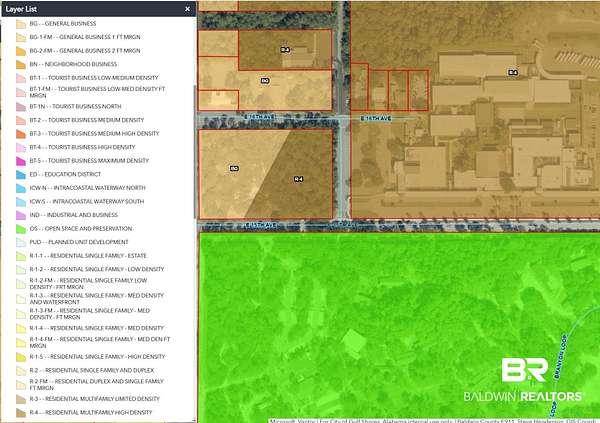Click the BT-3 Medium High Density swatch
The image size is (600, 423).
point(21,134)
